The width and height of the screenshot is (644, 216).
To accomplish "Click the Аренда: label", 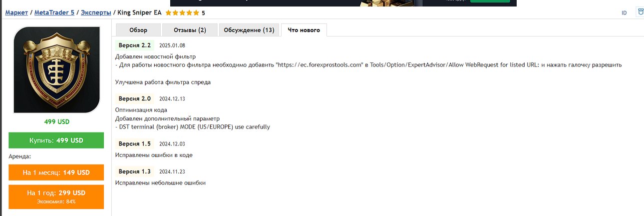I will pos(20,156).
